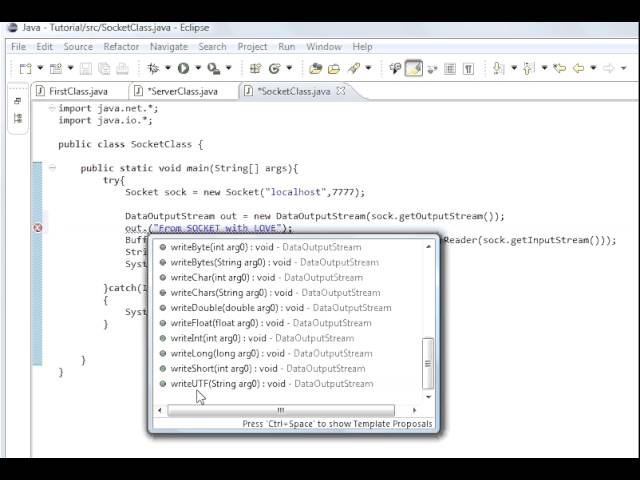Click the hierarchy icon in left sidebar
Image resolution: width=640 pixels, height=480 pixels.
(18, 118)
